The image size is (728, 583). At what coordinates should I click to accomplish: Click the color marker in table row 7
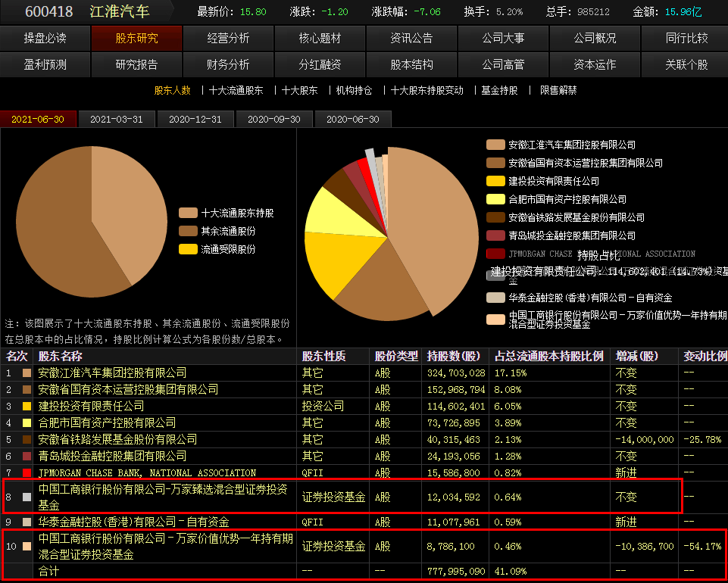click(x=27, y=473)
